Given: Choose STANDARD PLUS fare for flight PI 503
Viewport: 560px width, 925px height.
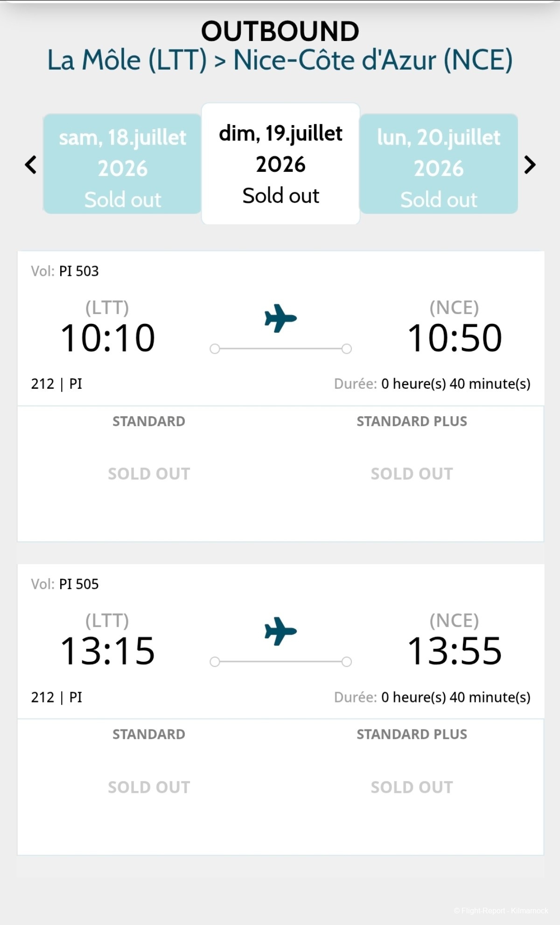Looking at the screenshot, I should (x=412, y=474).
